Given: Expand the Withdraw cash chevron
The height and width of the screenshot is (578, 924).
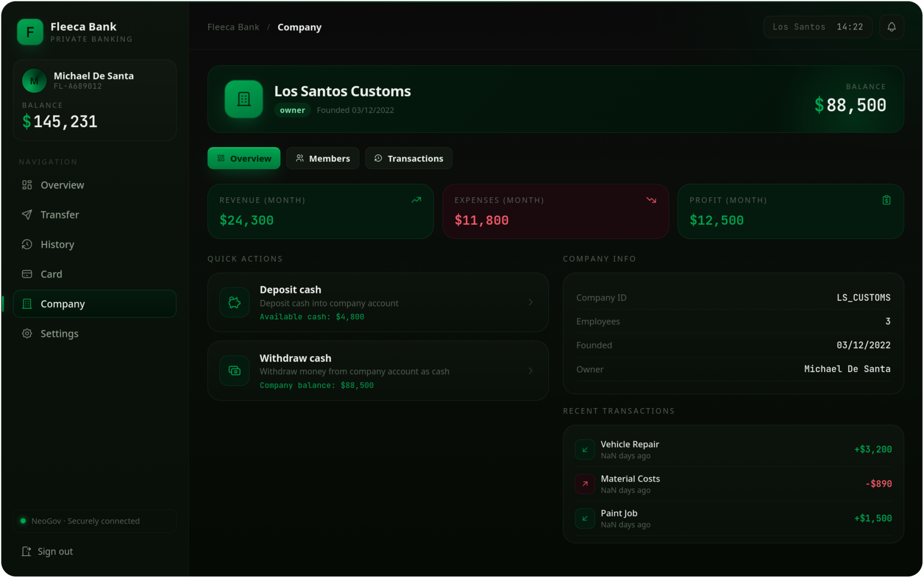Looking at the screenshot, I should 530,371.
